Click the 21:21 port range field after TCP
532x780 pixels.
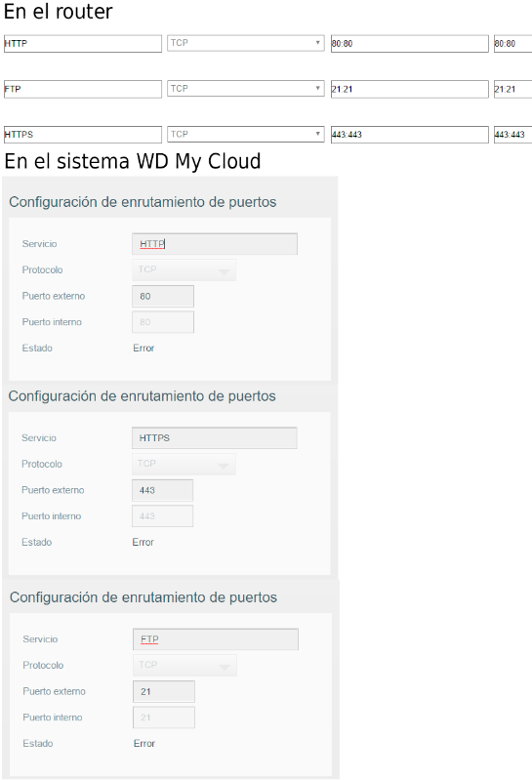coord(410,89)
